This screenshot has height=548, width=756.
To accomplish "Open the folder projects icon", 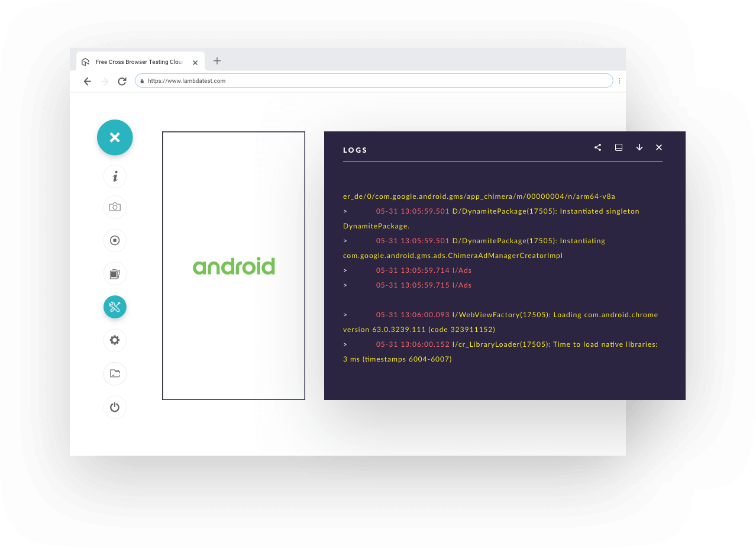I will point(115,373).
